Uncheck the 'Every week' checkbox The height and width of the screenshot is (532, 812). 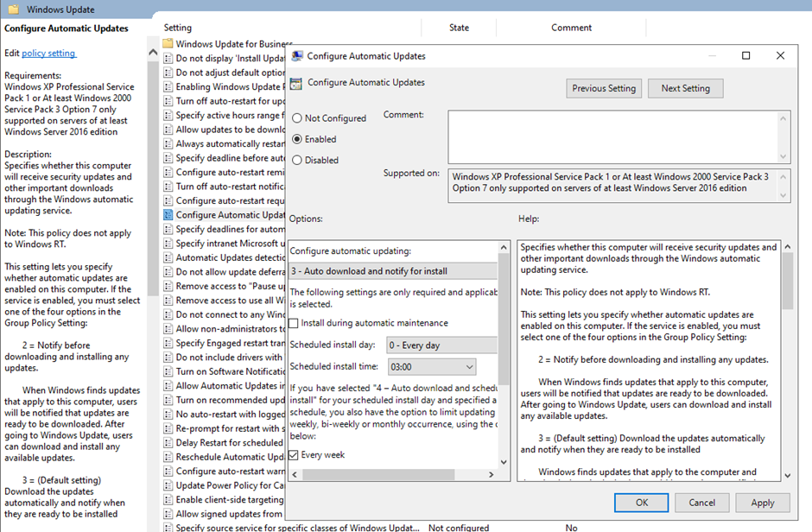pyautogui.click(x=294, y=455)
